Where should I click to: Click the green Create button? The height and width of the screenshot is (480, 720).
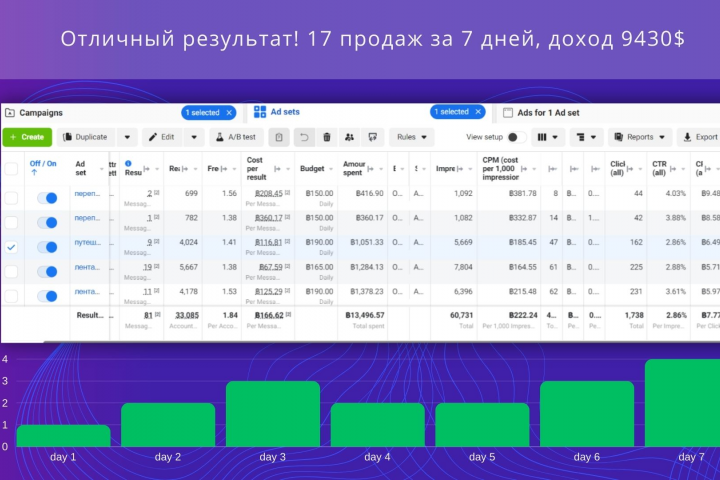(27, 137)
